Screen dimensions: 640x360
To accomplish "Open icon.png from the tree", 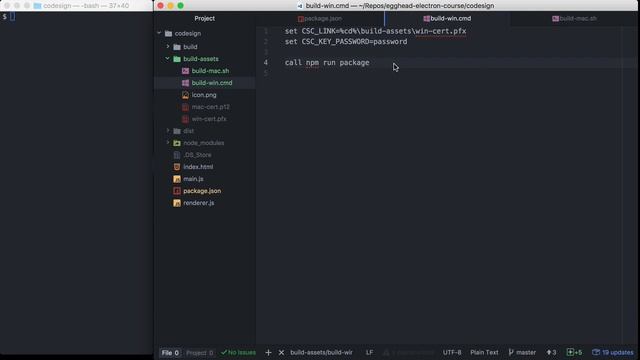I will [x=204, y=95].
